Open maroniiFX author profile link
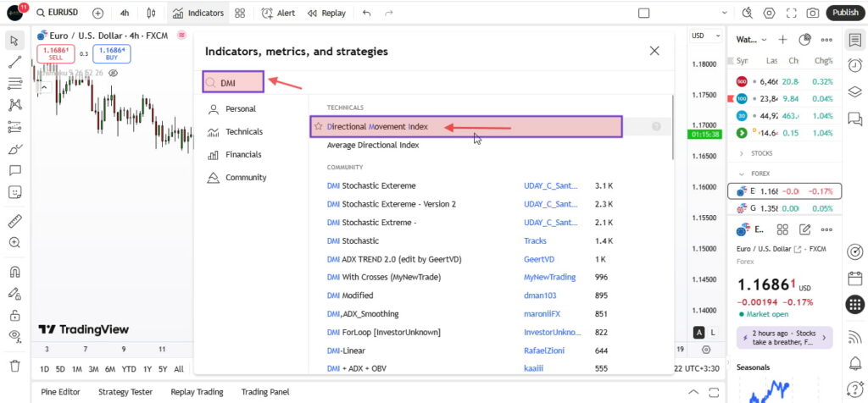 pyautogui.click(x=542, y=314)
